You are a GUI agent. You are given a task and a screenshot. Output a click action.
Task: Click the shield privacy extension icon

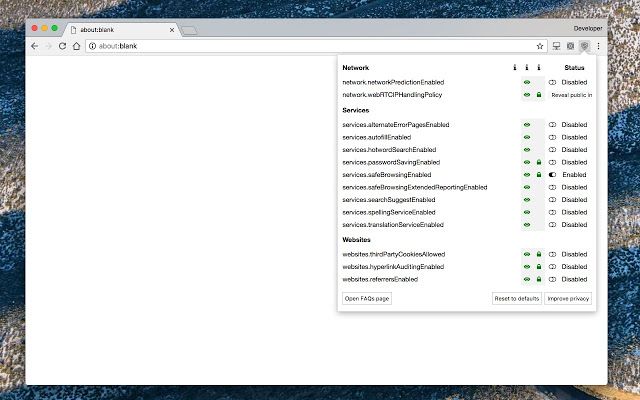[584, 46]
